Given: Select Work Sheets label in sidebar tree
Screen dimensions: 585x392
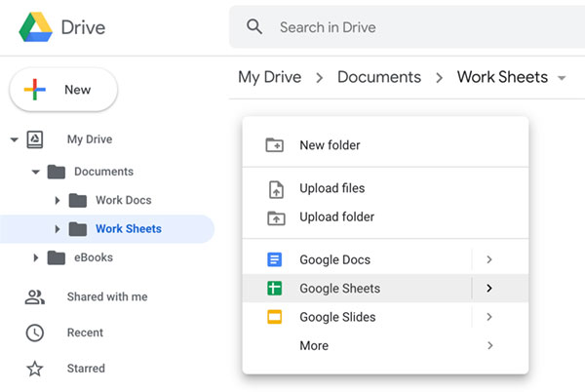Looking at the screenshot, I should tap(129, 228).
